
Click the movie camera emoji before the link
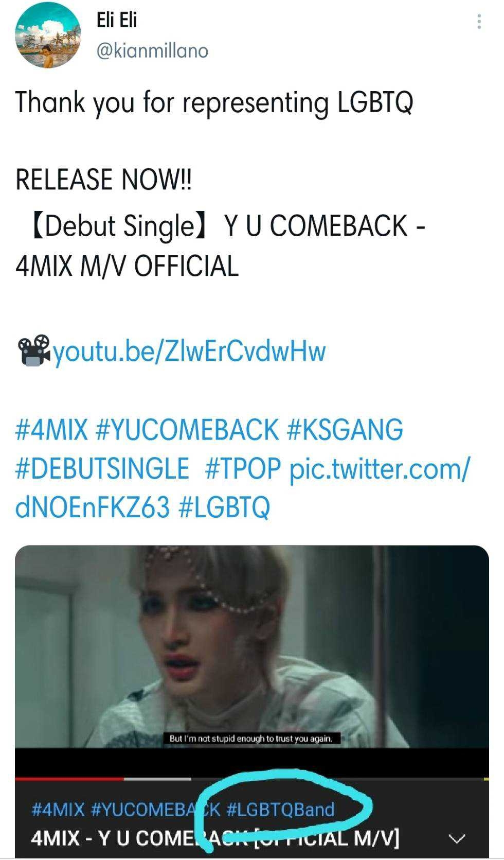point(34,351)
